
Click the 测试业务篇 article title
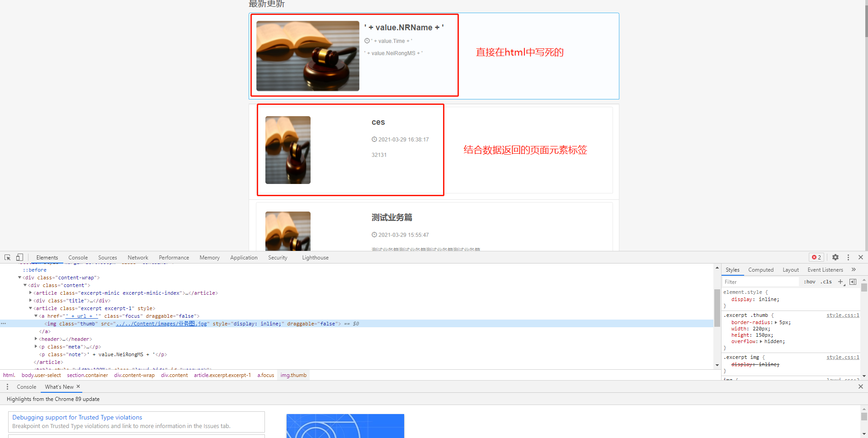coord(392,217)
